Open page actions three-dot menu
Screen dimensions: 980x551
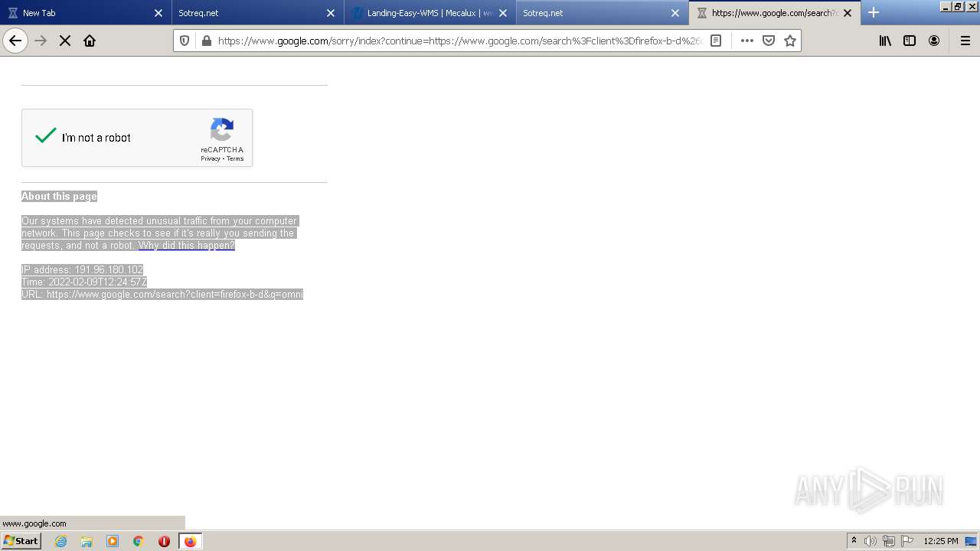click(x=747, y=41)
